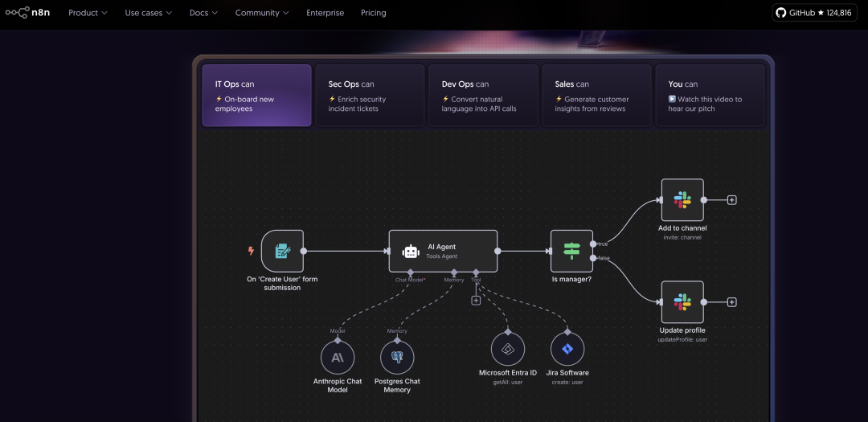Image resolution: width=868 pixels, height=422 pixels.
Task: Click the 'Postgres Chat Memory' label
Action: [397, 386]
